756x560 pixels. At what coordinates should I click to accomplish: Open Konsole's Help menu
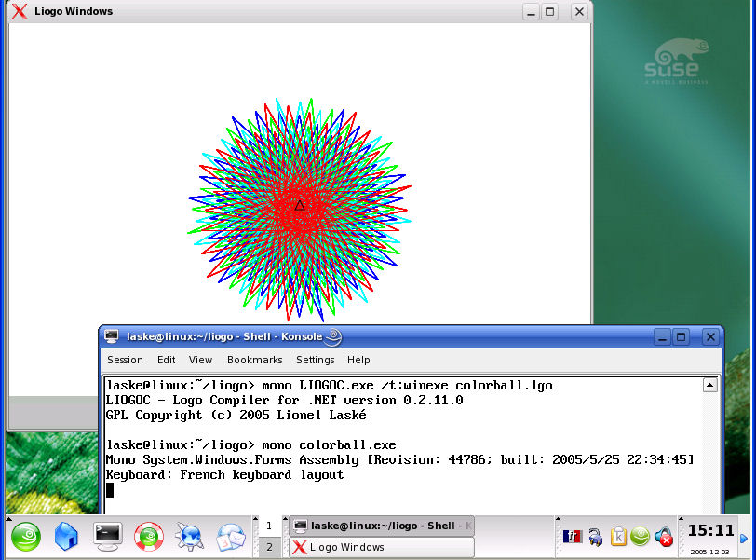358,360
